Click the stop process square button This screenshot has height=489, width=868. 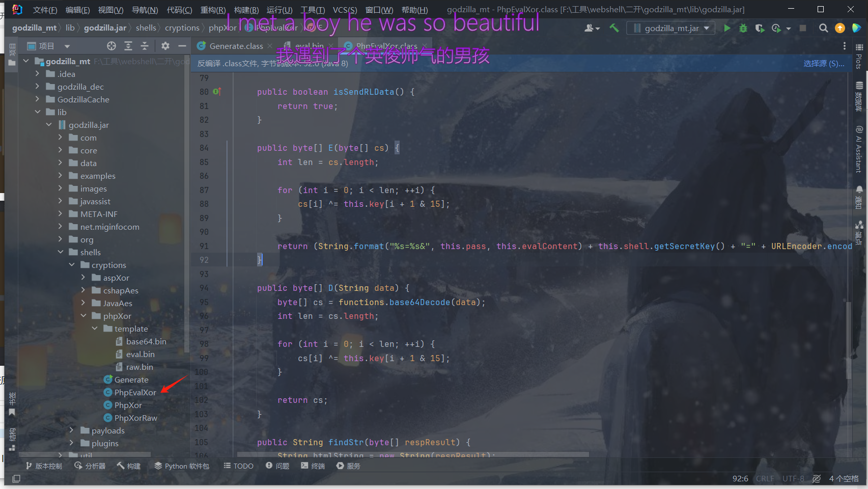click(x=803, y=28)
